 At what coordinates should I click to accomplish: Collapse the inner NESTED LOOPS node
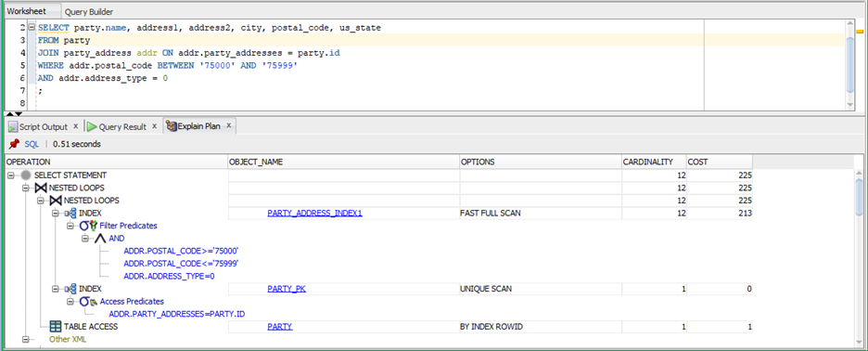tap(40, 201)
